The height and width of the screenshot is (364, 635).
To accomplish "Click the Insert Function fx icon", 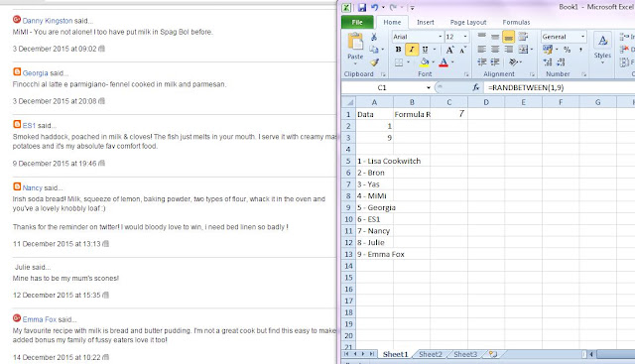I will point(476,87).
